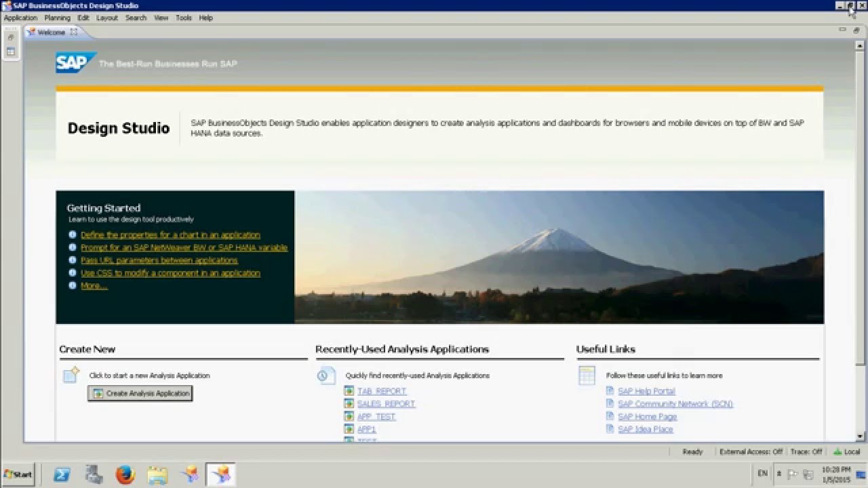
Task: Open the Application menu
Action: click(x=20, y=18)
